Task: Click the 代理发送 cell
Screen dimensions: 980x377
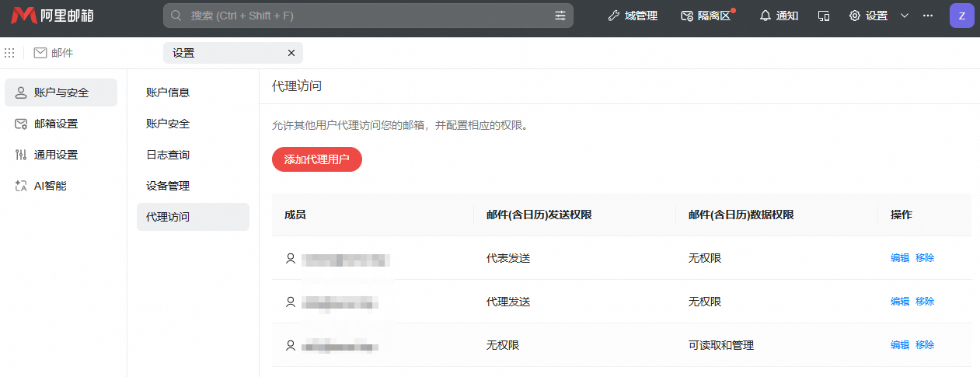Action: (x=508, y=302)
